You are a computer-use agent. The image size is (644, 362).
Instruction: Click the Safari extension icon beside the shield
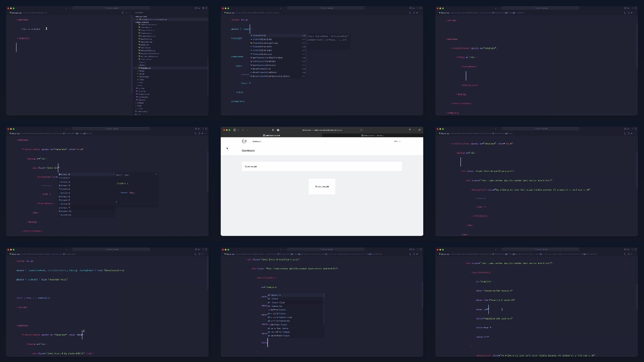pos(278,130)
